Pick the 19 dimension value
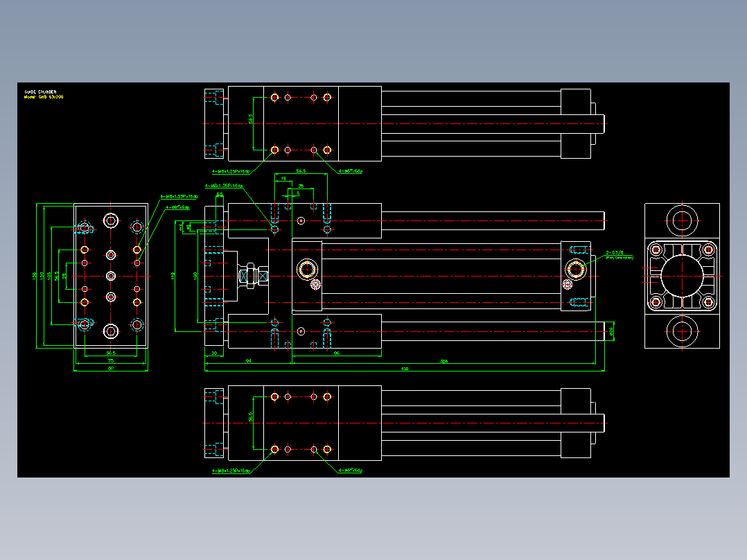 click(x=283, y=179)
